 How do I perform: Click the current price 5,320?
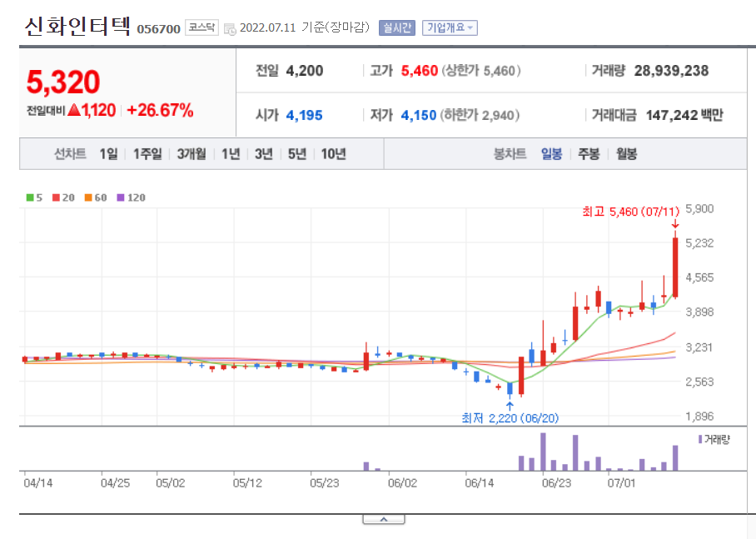(63, 82)
